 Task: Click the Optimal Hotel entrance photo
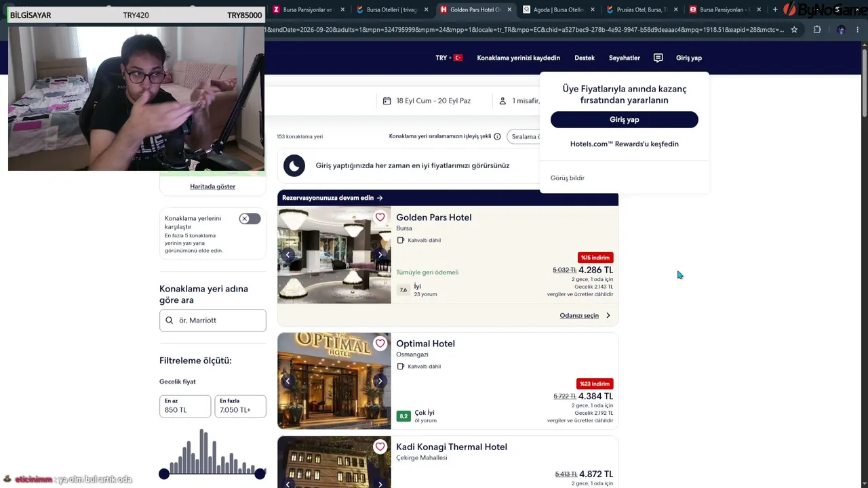334,381
